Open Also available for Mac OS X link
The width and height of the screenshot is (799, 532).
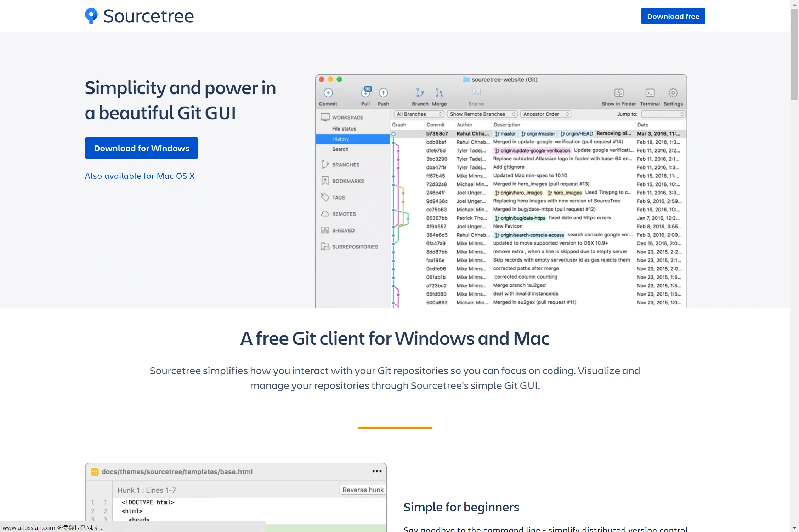pos(140,176)
